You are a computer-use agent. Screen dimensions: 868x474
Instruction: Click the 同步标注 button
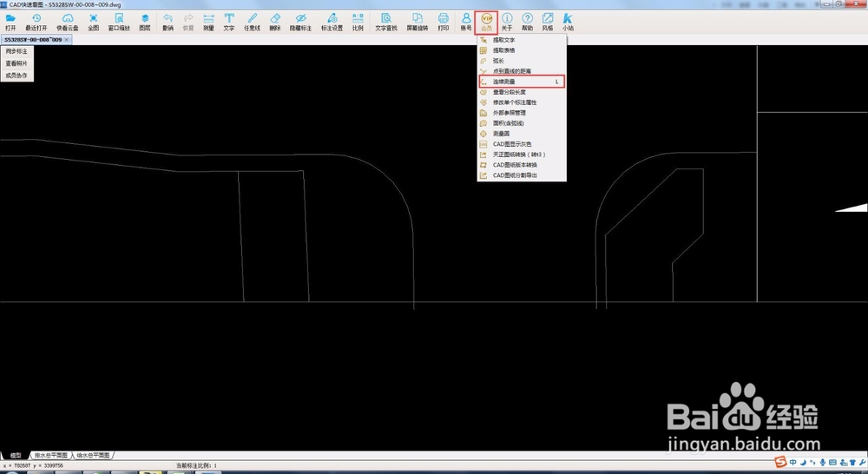click(x=16, y=51)
